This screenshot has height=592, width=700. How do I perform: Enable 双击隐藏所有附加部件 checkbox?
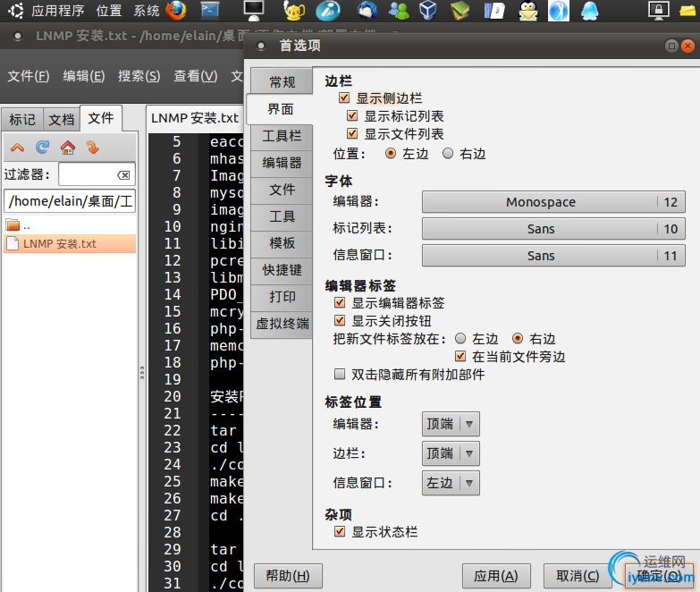[x=340, y=374]
